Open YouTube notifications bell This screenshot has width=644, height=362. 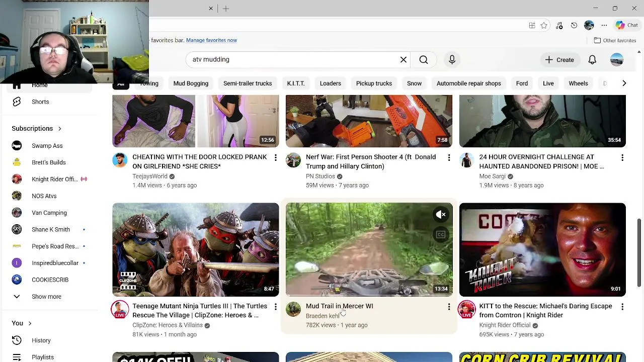tap(592, 60)
